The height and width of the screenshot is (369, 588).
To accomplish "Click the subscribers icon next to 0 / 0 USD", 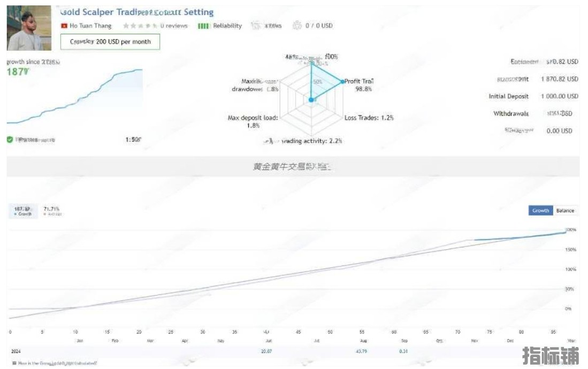I will (297, 26).
